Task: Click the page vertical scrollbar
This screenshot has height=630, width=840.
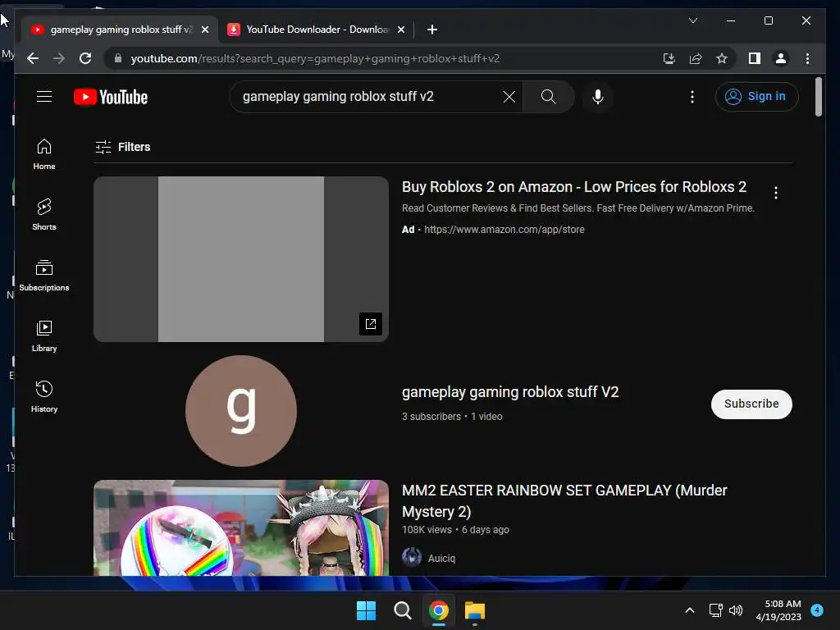Action: point(818,97)
